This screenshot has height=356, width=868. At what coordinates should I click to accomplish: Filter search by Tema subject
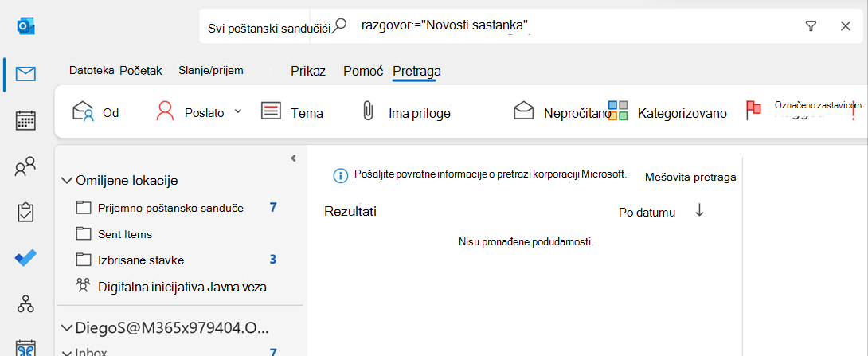291,112
